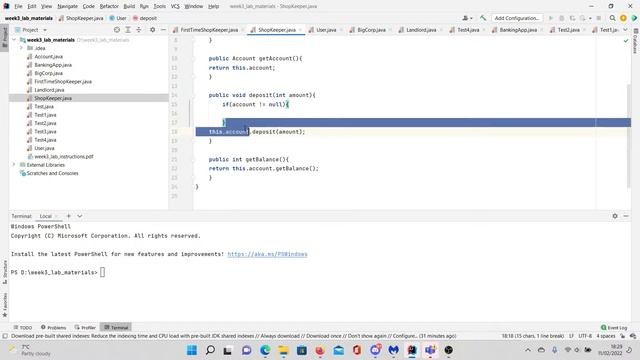Screen dimensions: 640x360
Task: Open Terminal panel settings gear
Action: coord(615,216)
